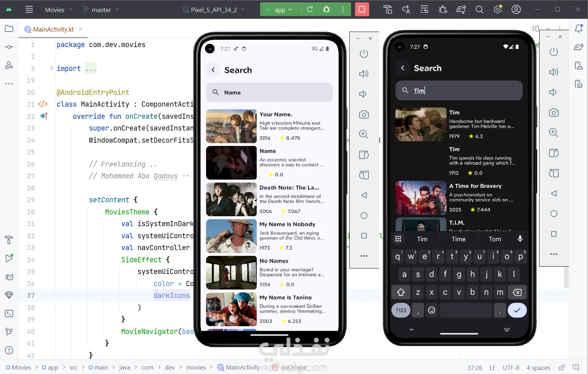Open the Build tool window
Image resolution: width=588 pixels, height=374 pixels.
coord(9,240)
